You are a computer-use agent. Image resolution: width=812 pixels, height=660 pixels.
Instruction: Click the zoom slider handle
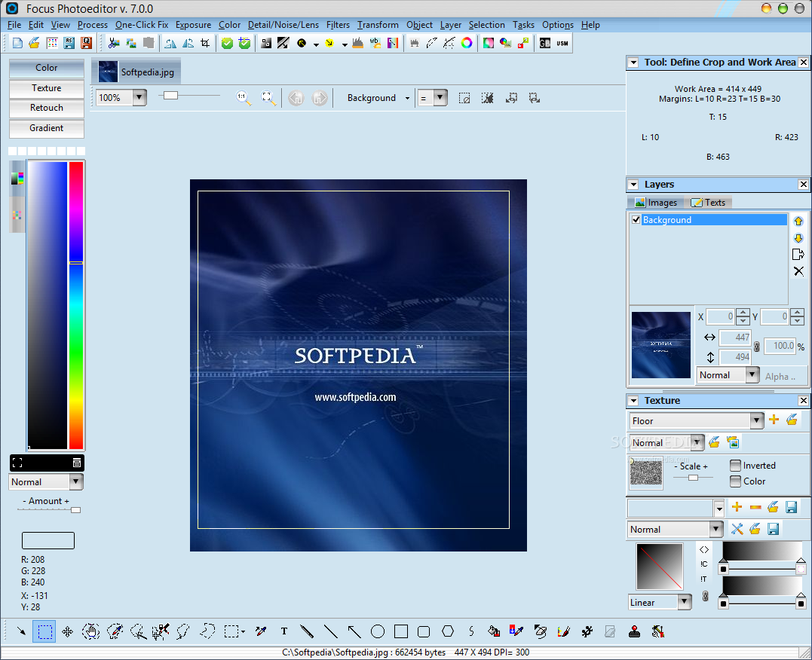coord(170,95)
